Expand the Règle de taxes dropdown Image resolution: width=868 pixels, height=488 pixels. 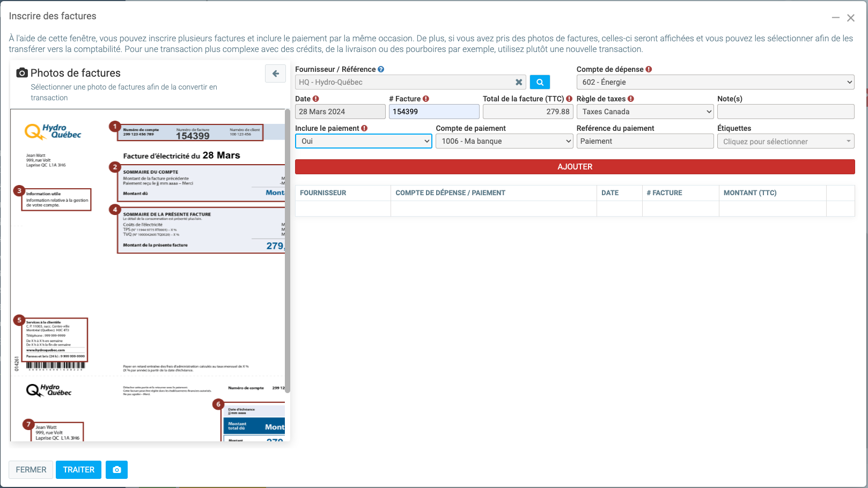[x=645, y=112]
